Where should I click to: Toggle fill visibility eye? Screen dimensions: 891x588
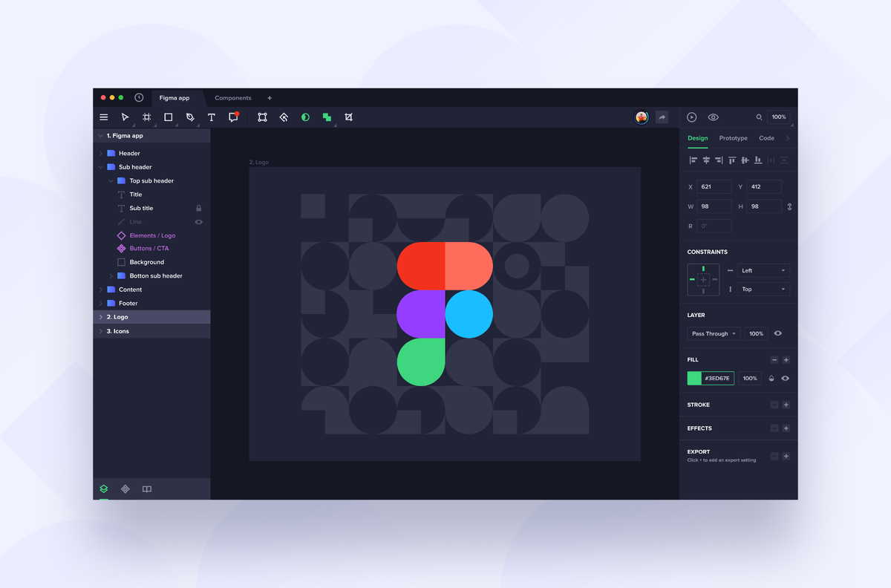click(785, 379)
